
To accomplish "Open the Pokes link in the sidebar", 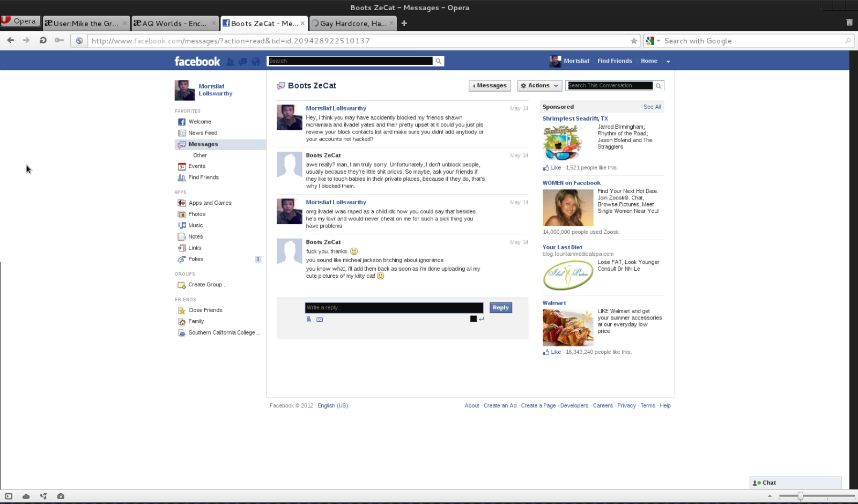I will tap(196, 259).
